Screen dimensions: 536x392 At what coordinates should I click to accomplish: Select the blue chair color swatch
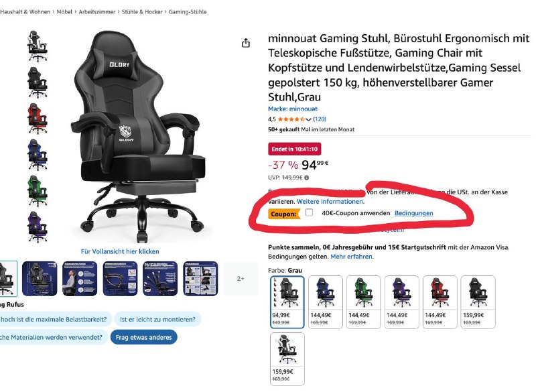coord(326,302)
